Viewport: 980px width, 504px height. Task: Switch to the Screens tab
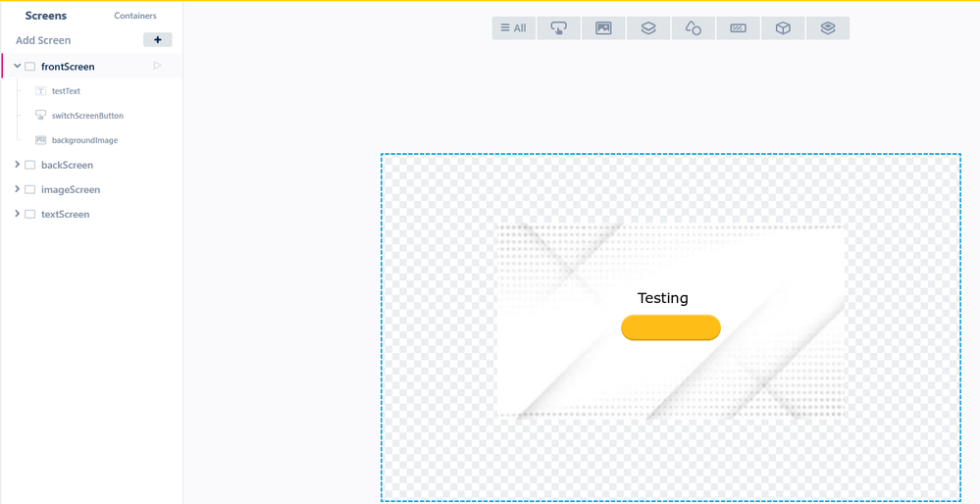click(x=46, y=16)
